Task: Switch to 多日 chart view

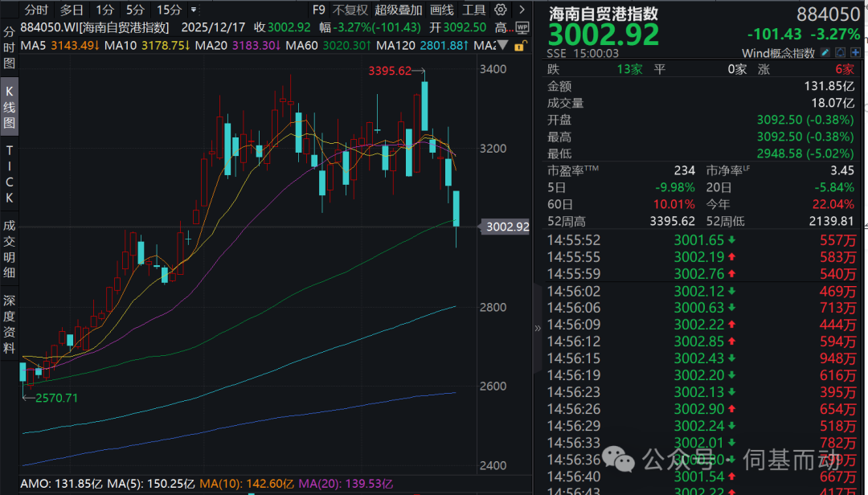Action: click(72, 10)
